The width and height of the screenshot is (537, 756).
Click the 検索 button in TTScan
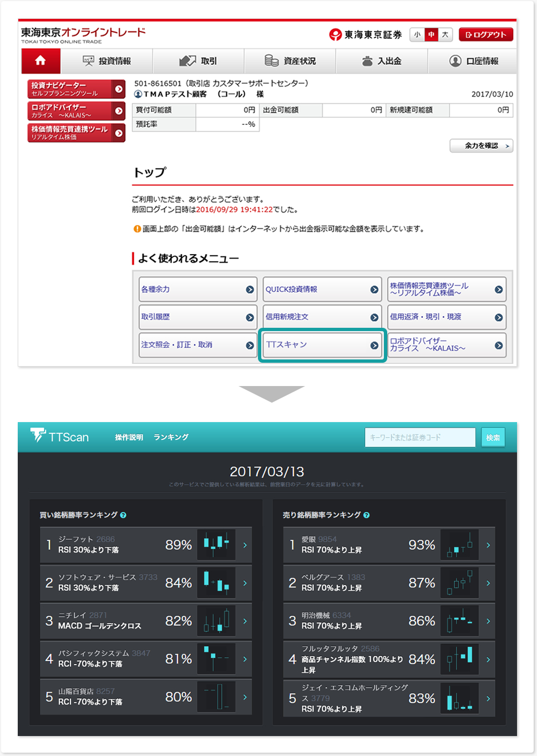tap(493, 437)
